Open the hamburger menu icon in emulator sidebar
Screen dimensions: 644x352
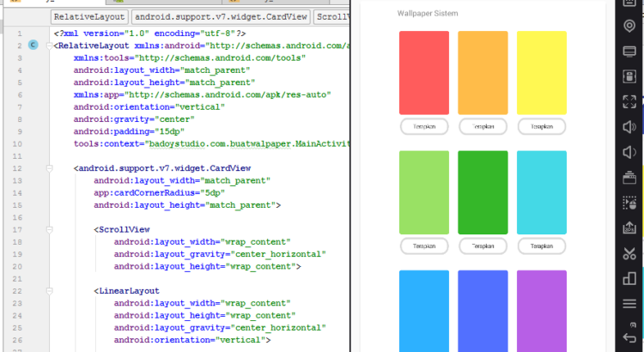pyautogui.click(x=630, y=305)
